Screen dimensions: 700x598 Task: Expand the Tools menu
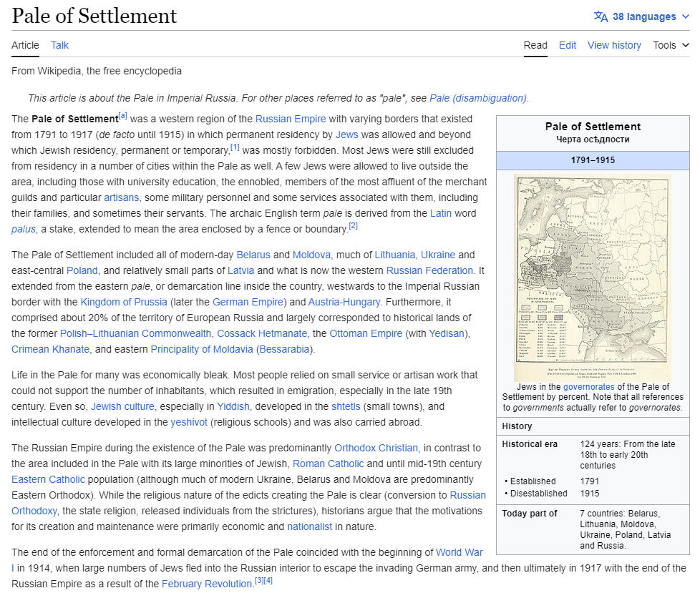click(671, 45)
